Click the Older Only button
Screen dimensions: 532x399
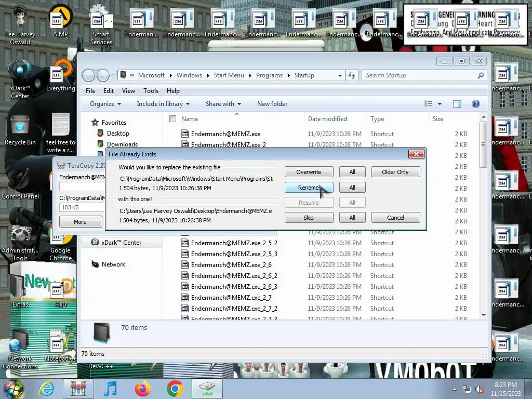pyautogui.click(x=395, y=171)
